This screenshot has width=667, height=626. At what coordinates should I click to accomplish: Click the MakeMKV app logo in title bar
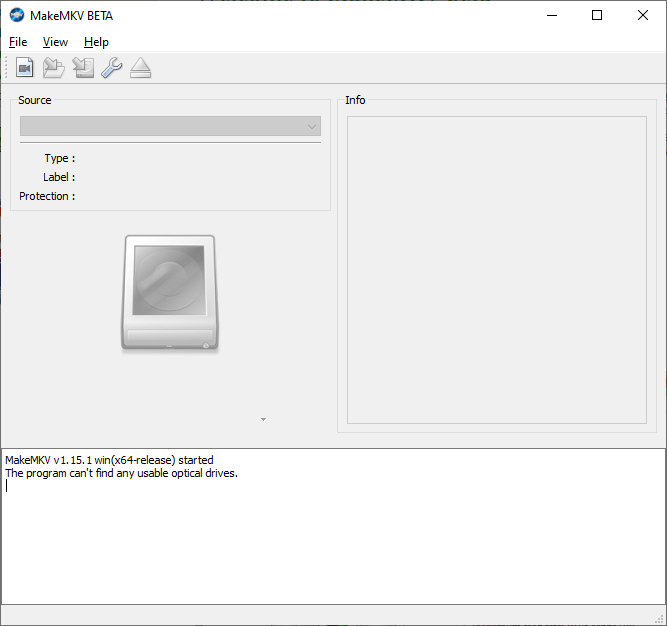pyautogui.click(x=17, y=15)
